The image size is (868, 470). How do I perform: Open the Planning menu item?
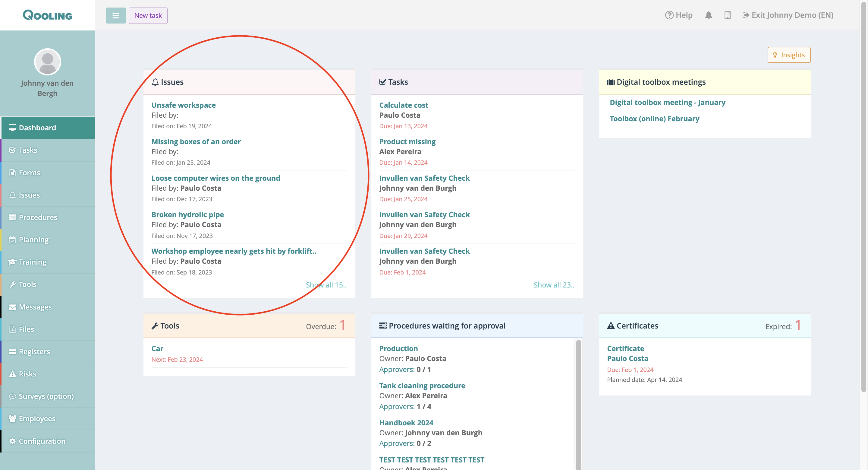click(34, 240)
